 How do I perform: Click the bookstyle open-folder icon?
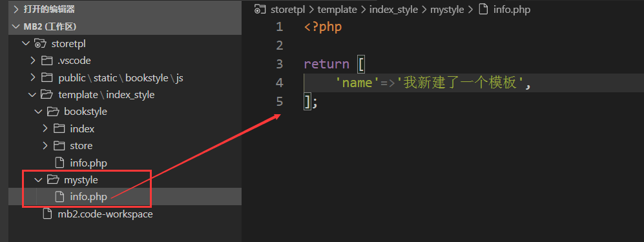(52, 112)
